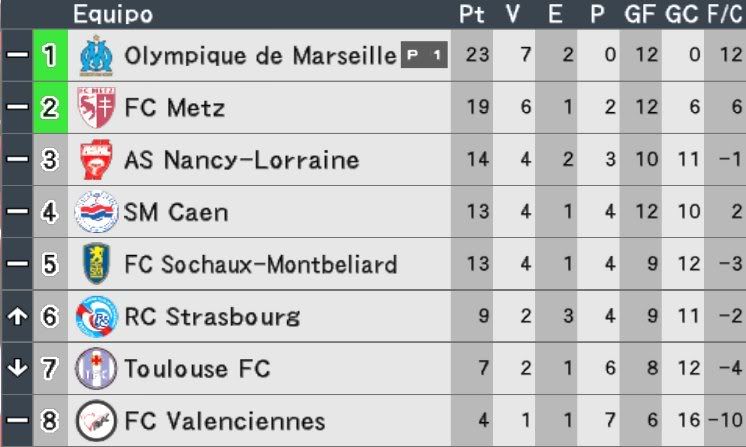This screenshot has height=447, width=746.
Task: Click the RC Strasbourg logo
Action: (96, 316)
